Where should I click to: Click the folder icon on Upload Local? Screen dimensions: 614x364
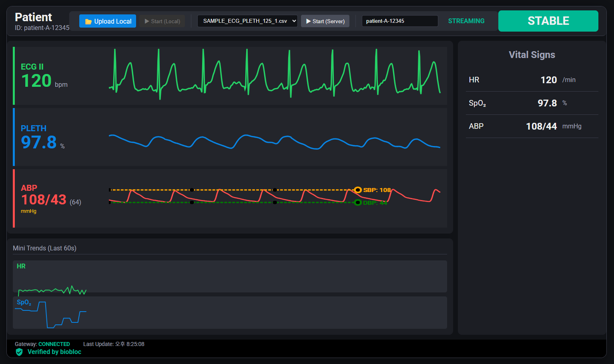(88, 22)
